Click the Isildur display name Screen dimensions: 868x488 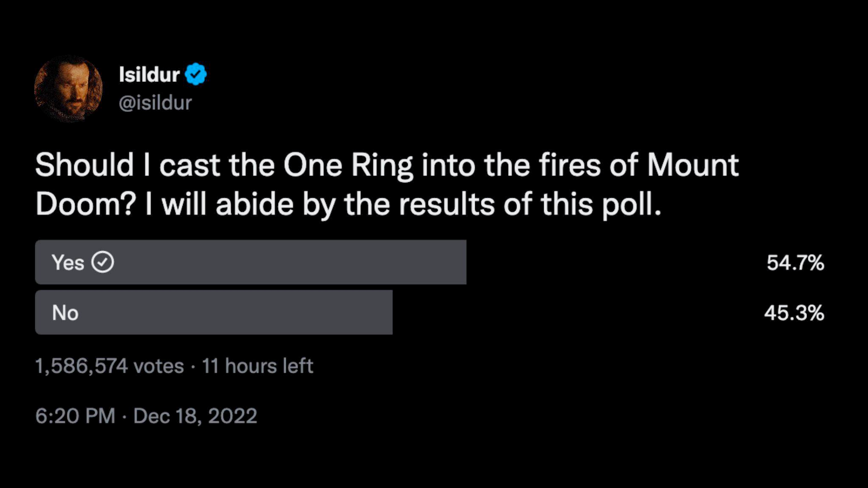pyautogui.click(x=149, y=75)
